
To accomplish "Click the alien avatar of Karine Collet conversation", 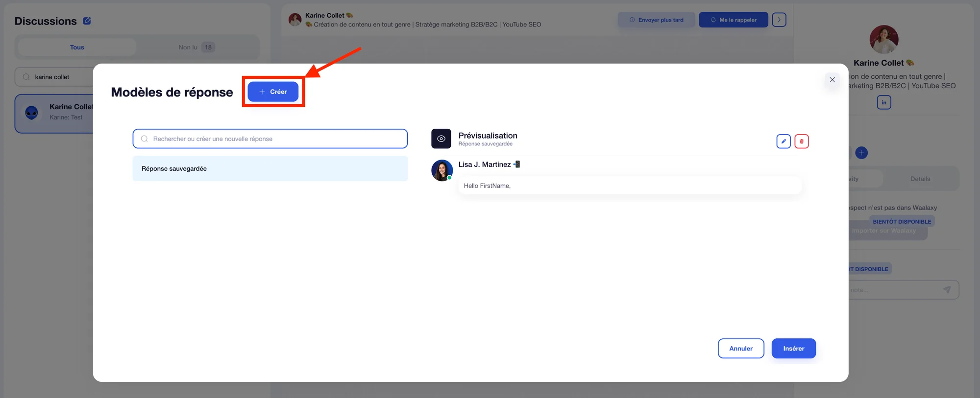I will 32,113.
